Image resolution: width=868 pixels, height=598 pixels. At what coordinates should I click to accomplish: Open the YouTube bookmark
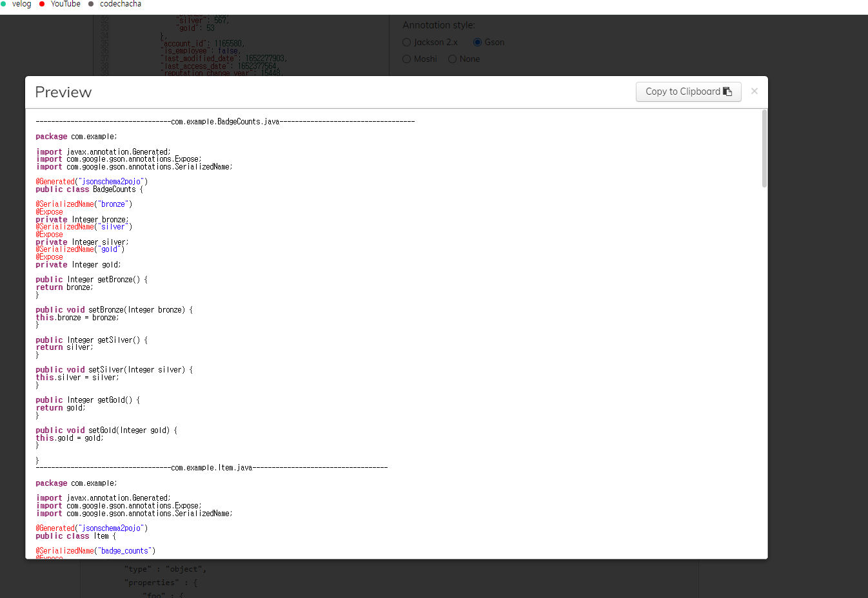click(x=60, y=4)
